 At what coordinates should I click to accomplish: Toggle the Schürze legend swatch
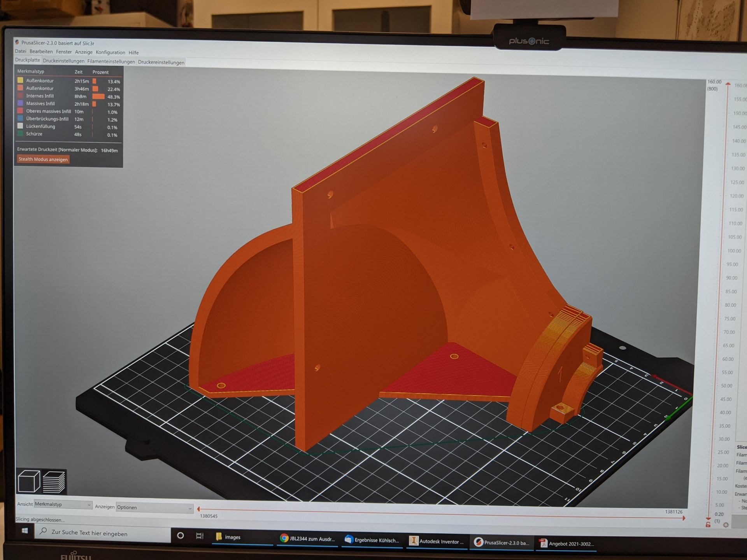20,133
